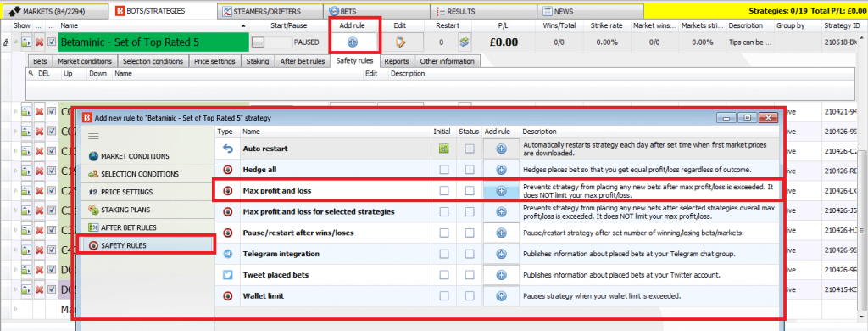Screen dimensions: 868x331
Task: Add the Max profit and loss rule
Action: [501, 191]
